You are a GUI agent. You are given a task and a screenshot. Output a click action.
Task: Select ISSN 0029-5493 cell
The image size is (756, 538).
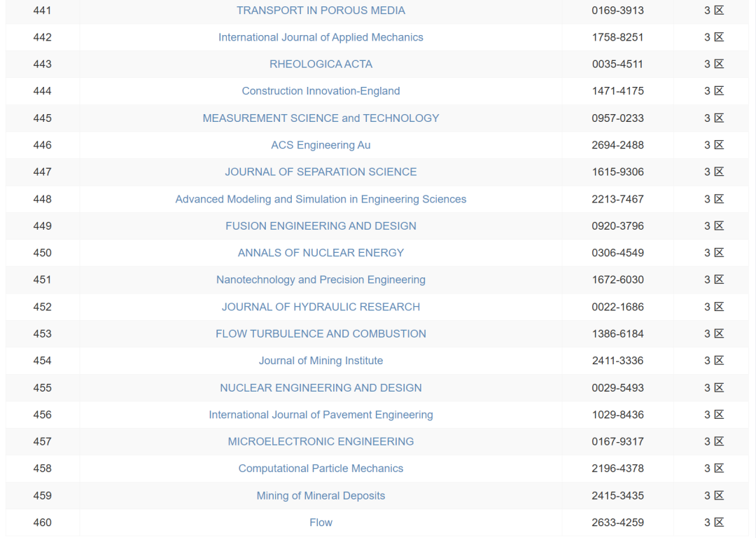[x=617, y=388]
